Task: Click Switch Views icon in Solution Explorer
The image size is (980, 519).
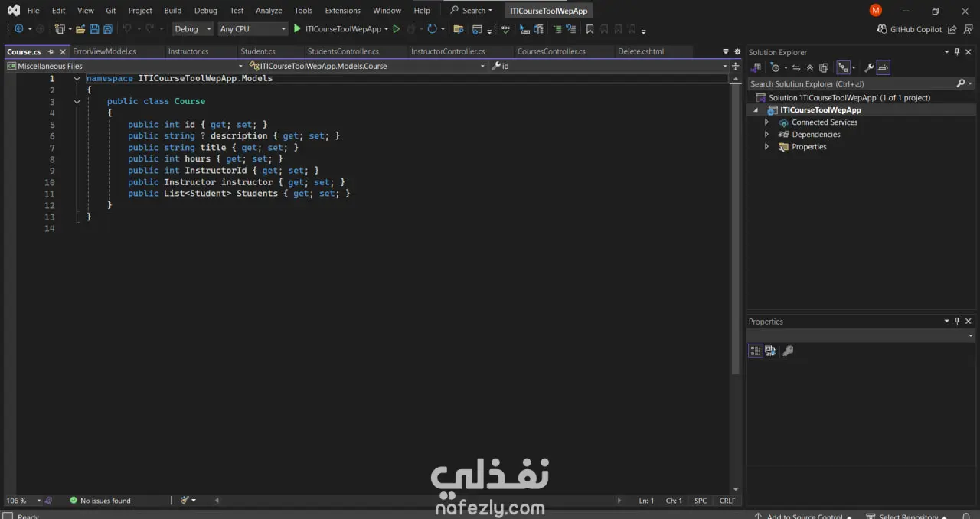Action: click(756, 67)
